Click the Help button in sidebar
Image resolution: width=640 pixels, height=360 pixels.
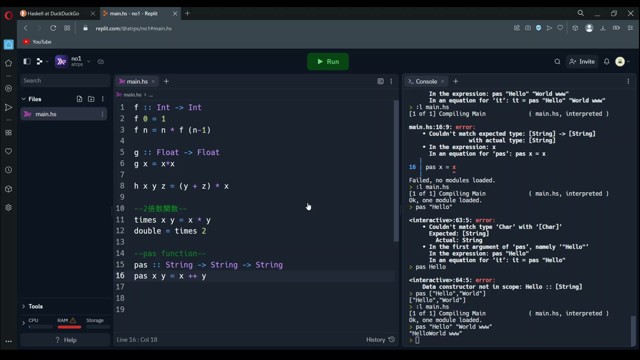click(x=65, y=340)
